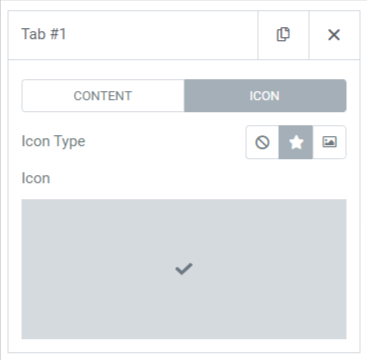Duplicate the Tab #1 item
Viewport: 367px width, 360px height.
(x=283, y=35)
